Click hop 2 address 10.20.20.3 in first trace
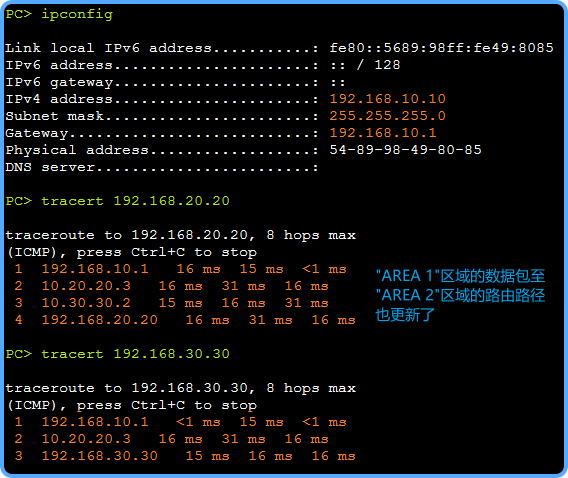The height and width of the screenshot is (478, 568). point(86,286)
